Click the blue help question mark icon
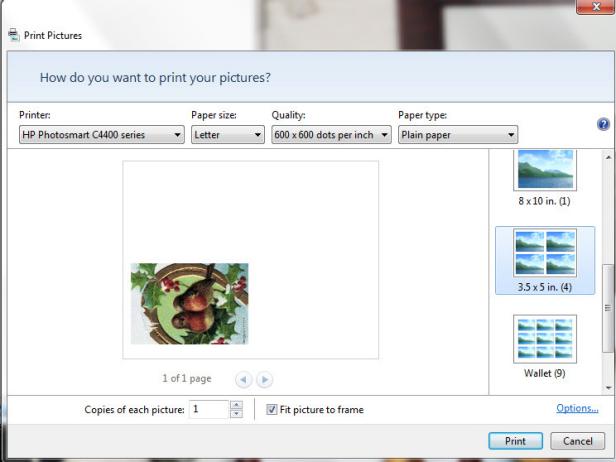 coord(603,125)
